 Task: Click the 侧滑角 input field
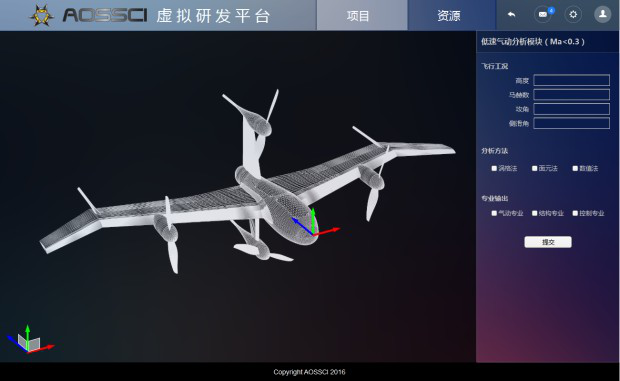(571, 123)
